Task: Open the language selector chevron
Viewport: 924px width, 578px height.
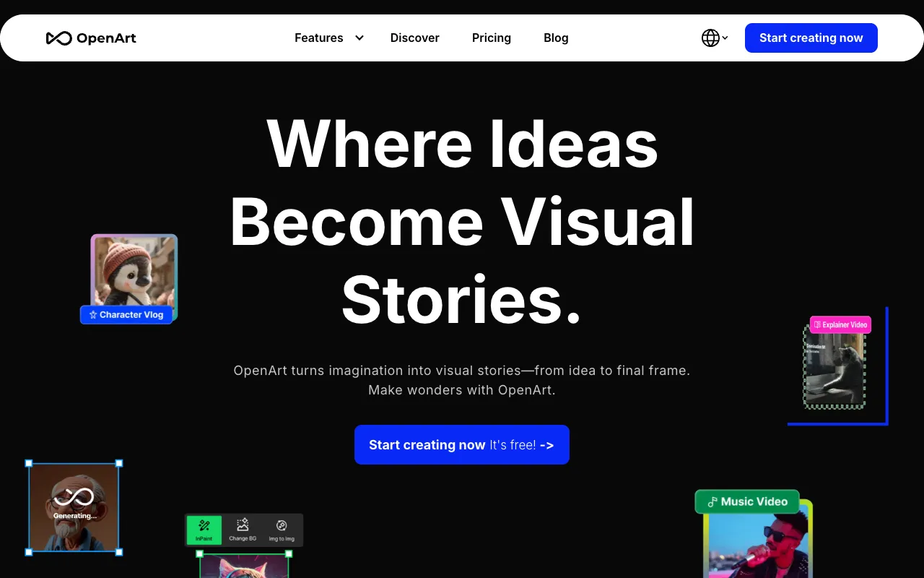Action: pyautogui.click(x=725, y=38)
